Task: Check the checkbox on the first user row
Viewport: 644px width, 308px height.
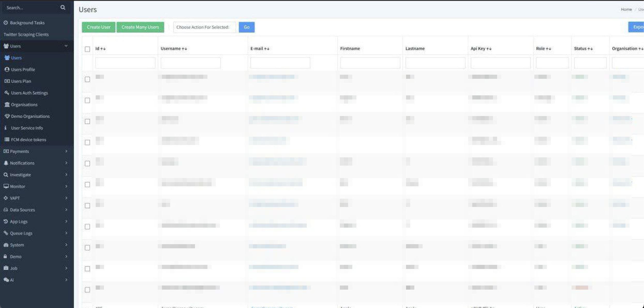Action: point(87,79)
